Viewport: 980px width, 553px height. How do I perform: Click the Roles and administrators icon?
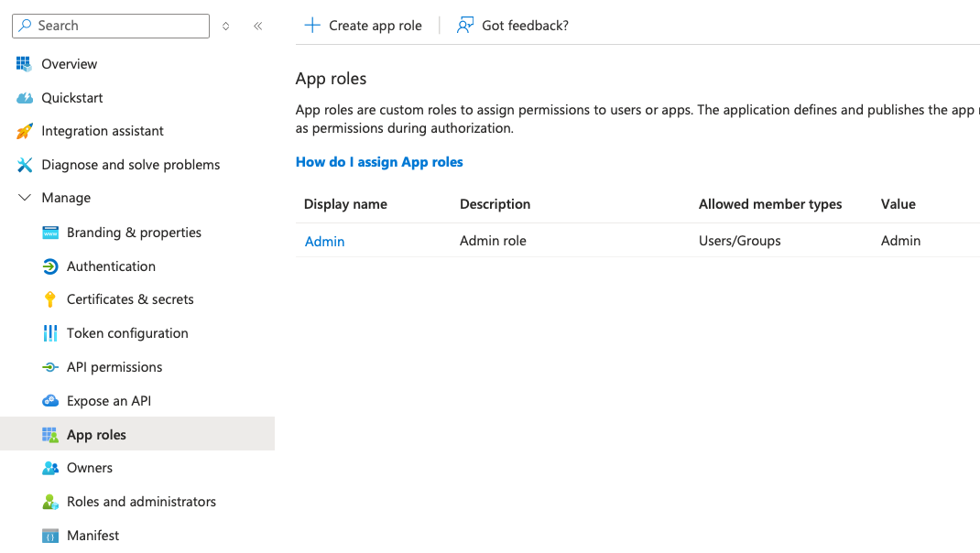click(50, 502)
